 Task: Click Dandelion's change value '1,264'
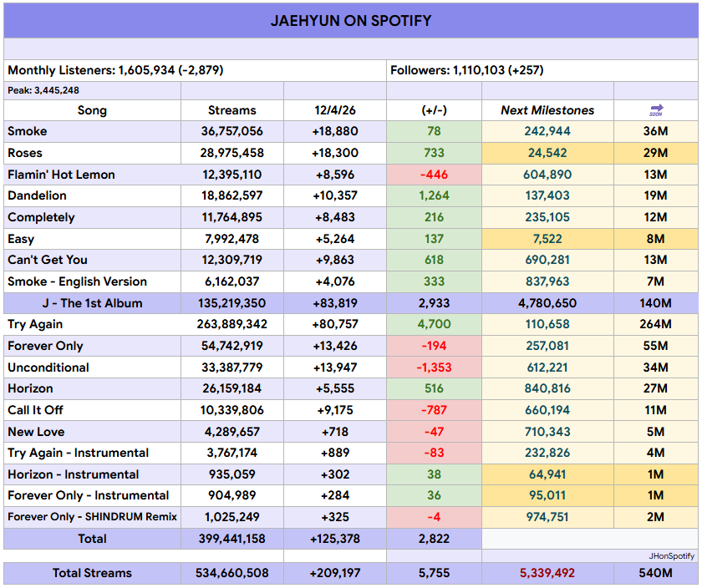(434, 195)
